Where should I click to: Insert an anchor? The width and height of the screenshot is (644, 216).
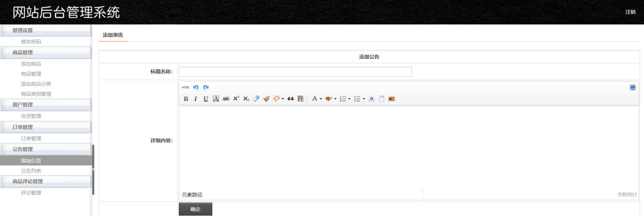coord(372,99)
